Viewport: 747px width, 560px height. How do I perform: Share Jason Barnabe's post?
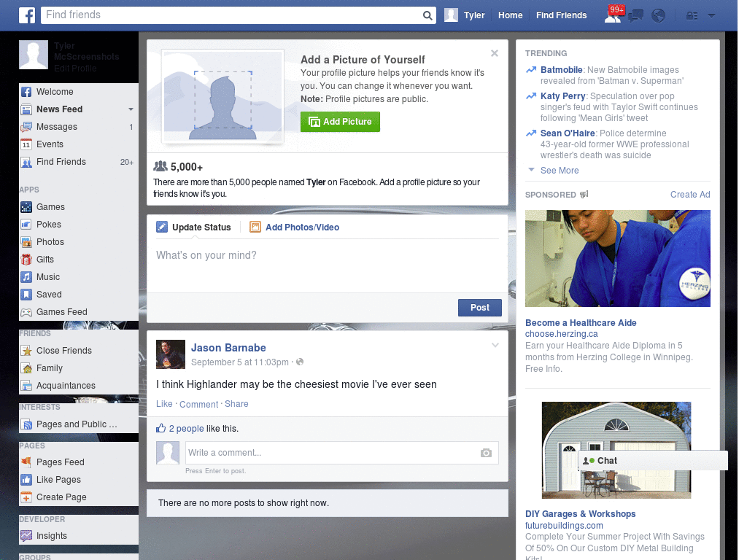[236, 404]
